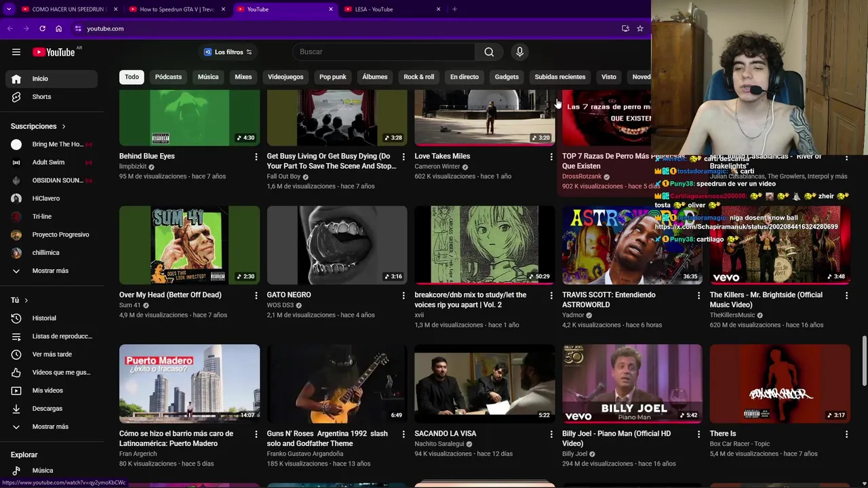868x488 pixels.
Task: Open Ver más tarde in sidebar
Action: [x=52, y=354]
